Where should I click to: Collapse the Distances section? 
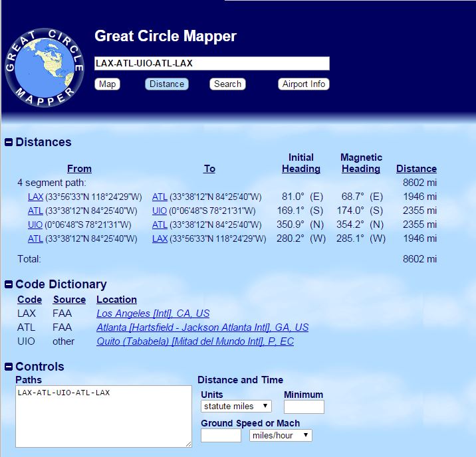9,142
